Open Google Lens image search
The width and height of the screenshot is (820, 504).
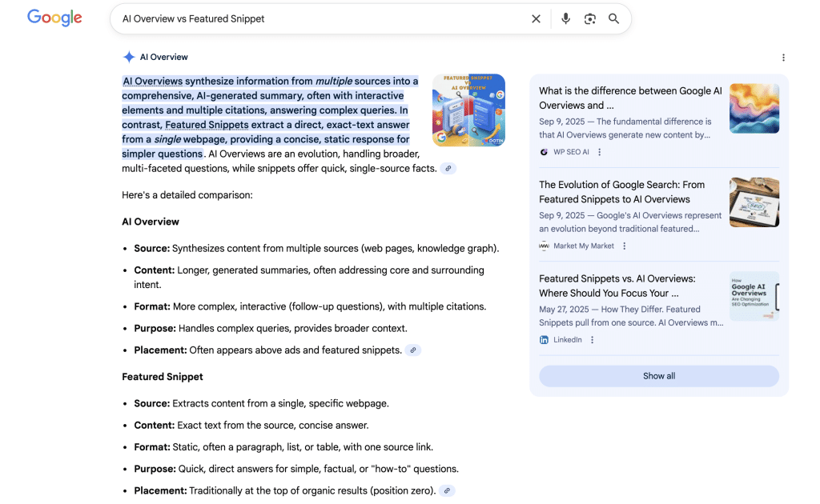coord(590,19)
